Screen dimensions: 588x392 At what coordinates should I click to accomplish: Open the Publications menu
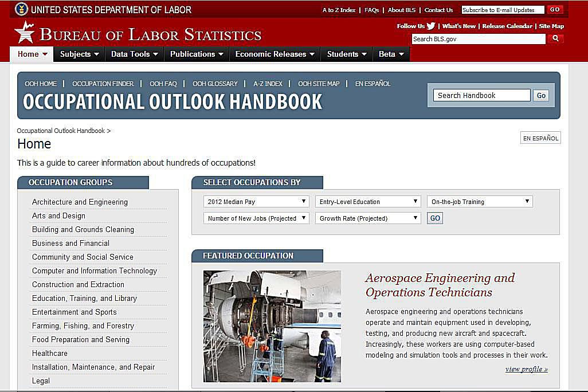tap(197, 54)
